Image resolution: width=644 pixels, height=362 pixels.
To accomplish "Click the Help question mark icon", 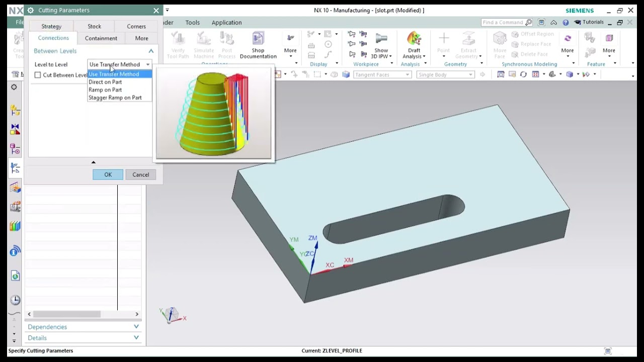I will (x=566, y=23).
